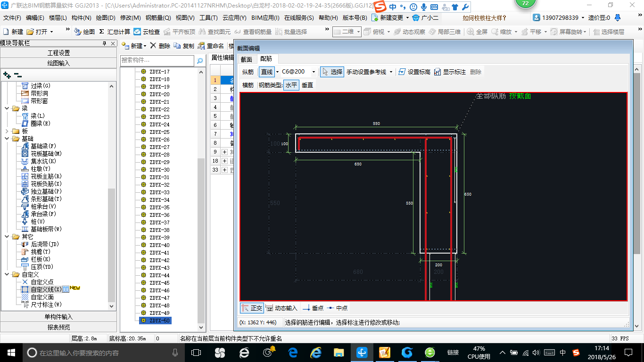Viewport: 644px width, 362px height.
Task: Click the 汇总计算 (sum calculation) toolbar icon
Action: [101, 32]
